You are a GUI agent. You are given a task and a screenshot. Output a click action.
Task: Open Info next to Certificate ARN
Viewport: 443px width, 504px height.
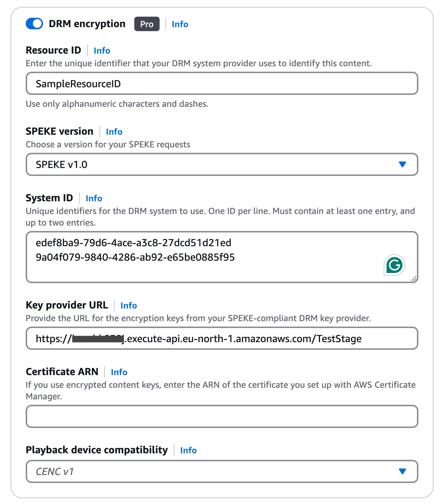tap(119, 372)
